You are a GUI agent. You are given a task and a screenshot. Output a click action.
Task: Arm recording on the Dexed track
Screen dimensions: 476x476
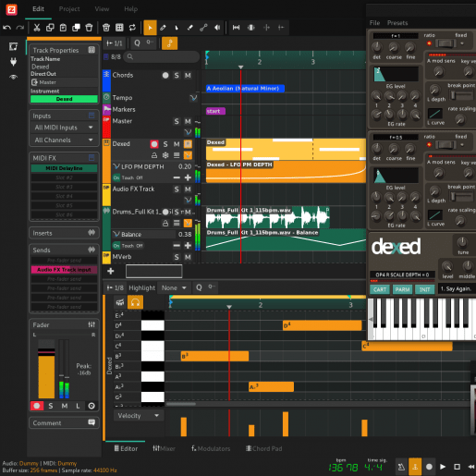click(x=154, y=144)
